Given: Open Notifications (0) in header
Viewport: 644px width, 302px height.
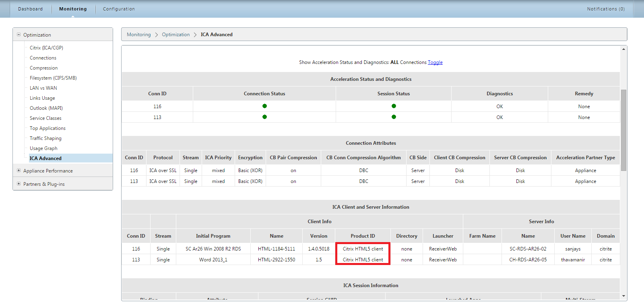Looking at the screenshot, I should pyautogui.click(x=606, y=9).
